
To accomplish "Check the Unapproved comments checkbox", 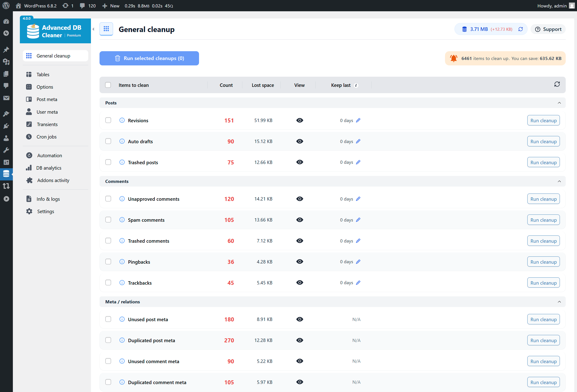I will pos(108,199).
